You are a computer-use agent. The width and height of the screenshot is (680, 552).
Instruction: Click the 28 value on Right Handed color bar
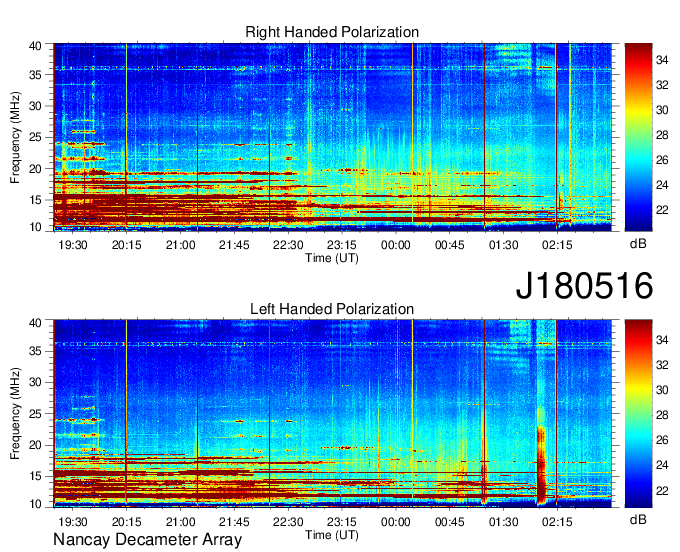click(662, 135)
